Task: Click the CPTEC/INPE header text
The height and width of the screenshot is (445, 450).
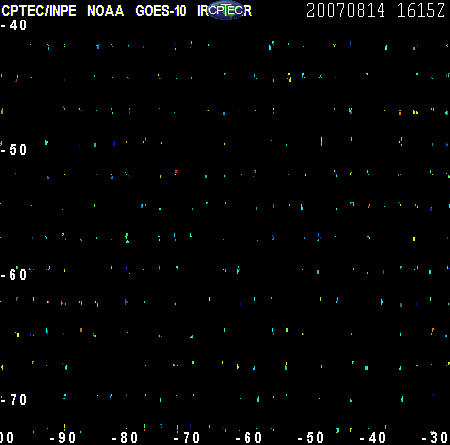Action: [39, 11]
